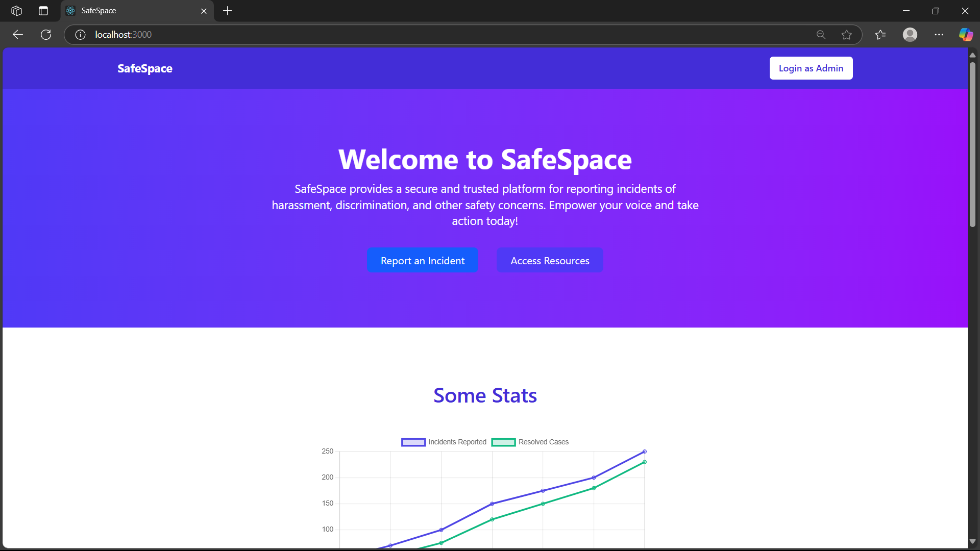Toggle Resolved Cases dataset in chart legend

(x=531, y=442)
